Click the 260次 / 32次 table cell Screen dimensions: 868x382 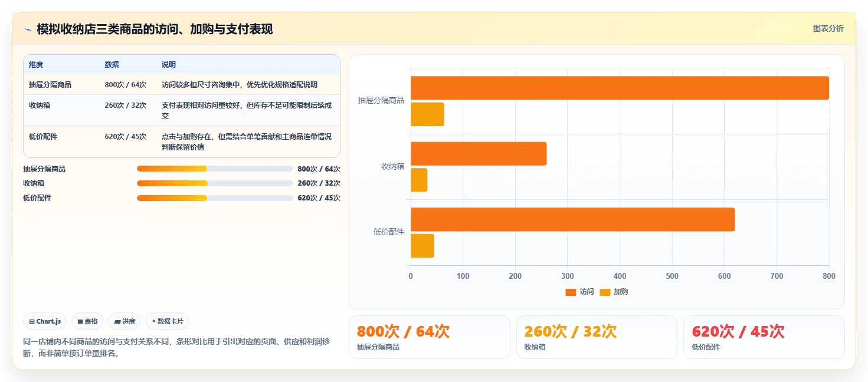126,106
